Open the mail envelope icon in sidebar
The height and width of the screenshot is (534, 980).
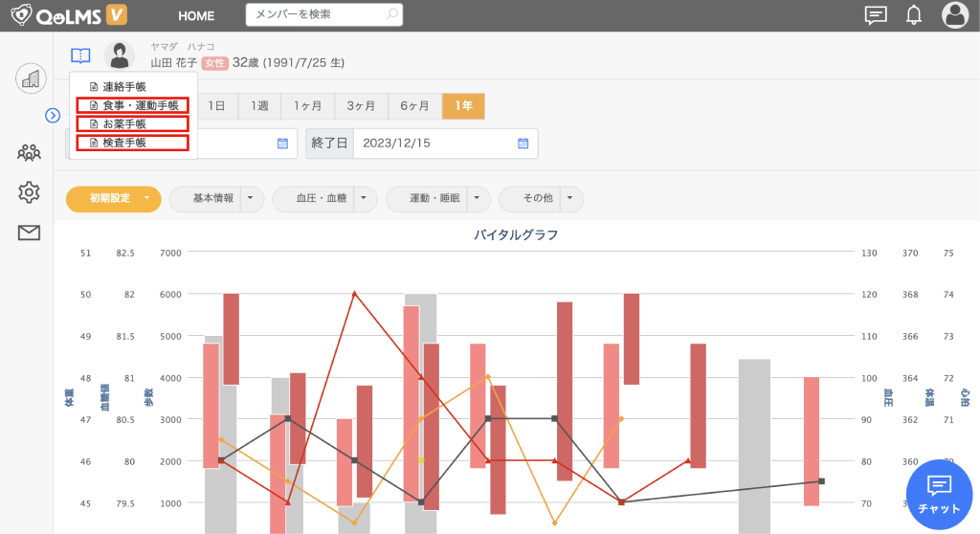coord(30,233)
